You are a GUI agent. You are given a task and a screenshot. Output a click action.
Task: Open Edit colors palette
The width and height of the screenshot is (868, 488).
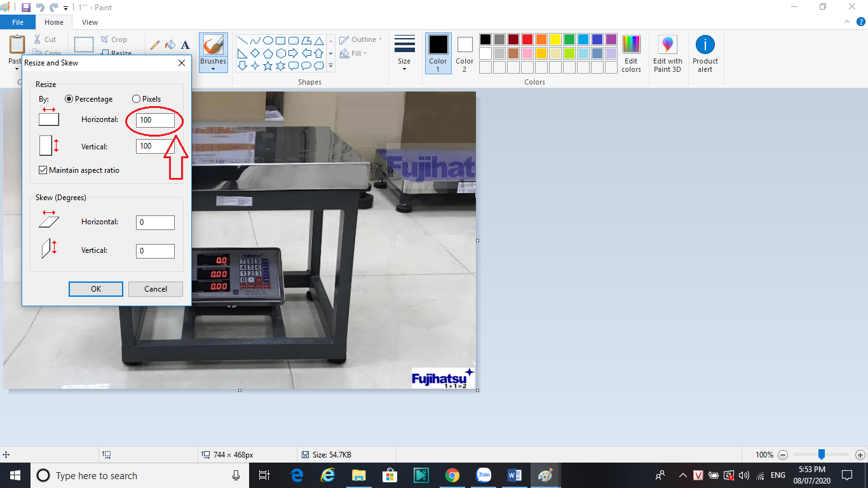[631, 53]
